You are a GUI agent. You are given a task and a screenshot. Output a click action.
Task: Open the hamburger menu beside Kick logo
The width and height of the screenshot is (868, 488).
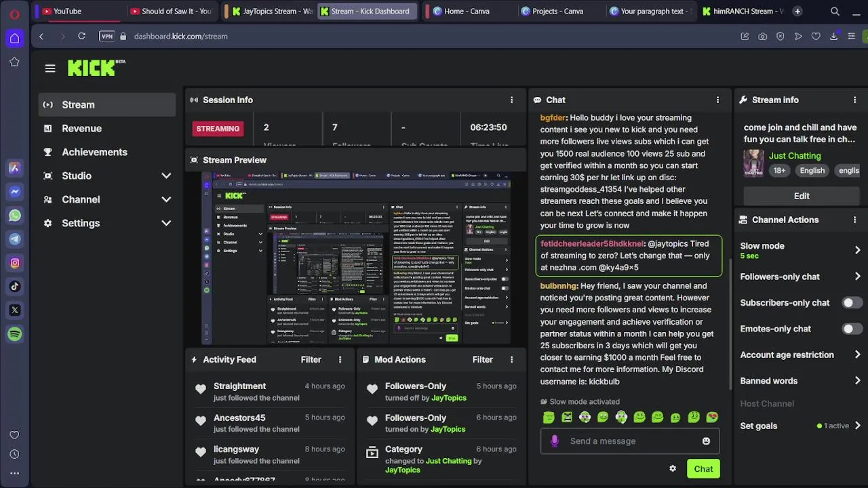pyautogui.click(x=50, y=68)
